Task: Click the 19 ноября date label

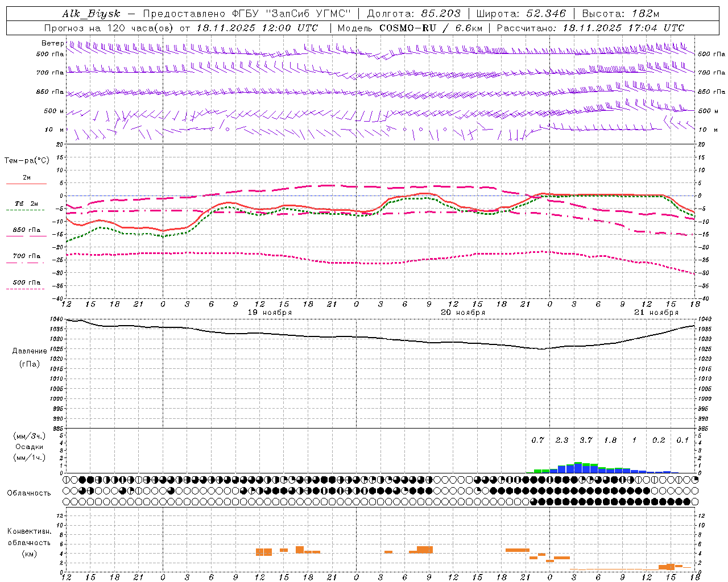Action: pyautogui.click(x=270, y=313)
